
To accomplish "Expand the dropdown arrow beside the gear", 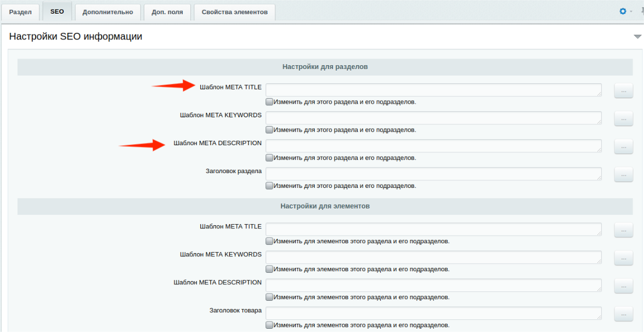I will [x=631, y=12].
